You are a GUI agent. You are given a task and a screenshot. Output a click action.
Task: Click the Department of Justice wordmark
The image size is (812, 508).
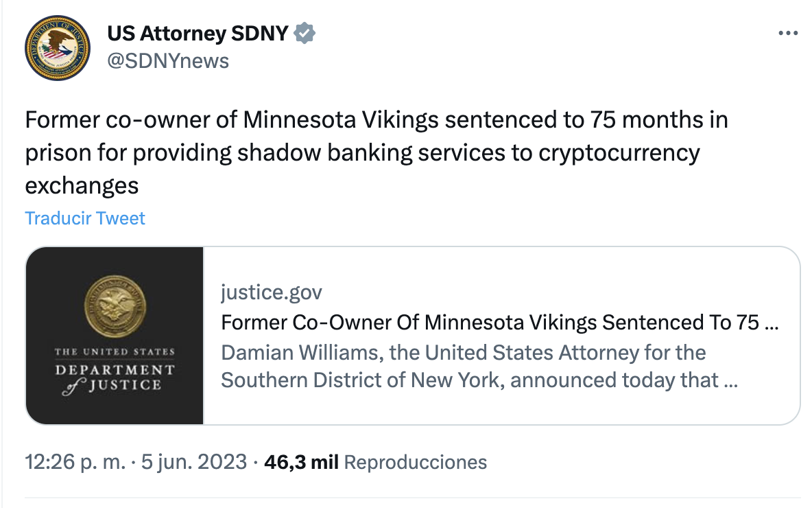pyautogui.click(x=115, y=369)
